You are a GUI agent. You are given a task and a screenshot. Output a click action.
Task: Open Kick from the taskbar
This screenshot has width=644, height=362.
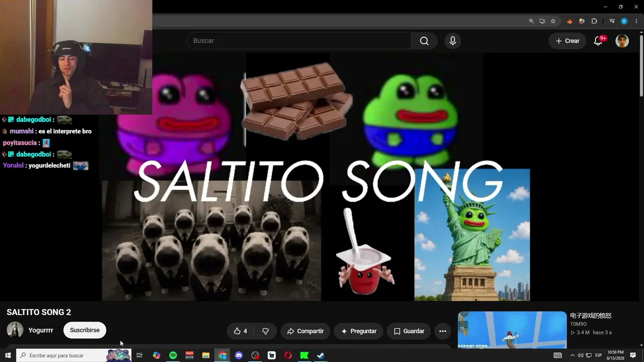[304, 355]
